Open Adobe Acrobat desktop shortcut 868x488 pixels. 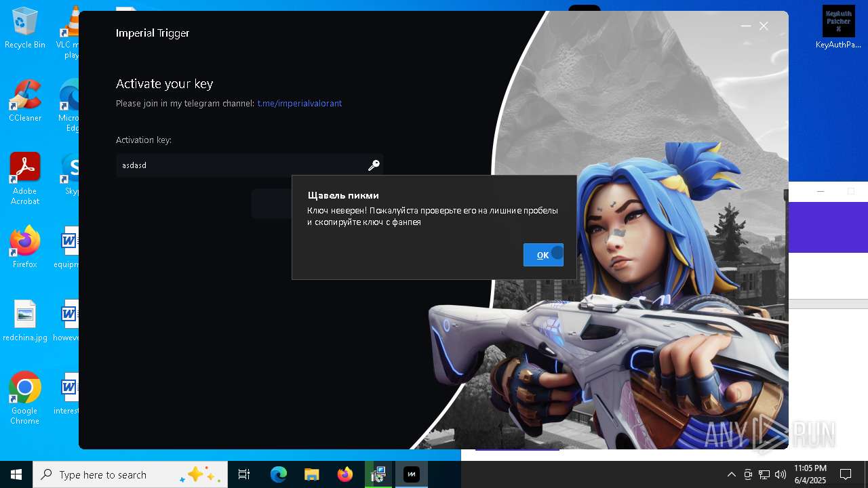tap(25, 178)
